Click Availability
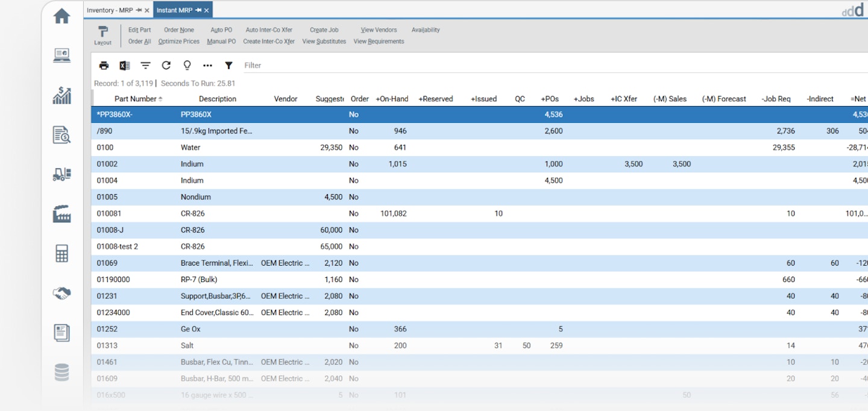The image size is (868, 411). tap(426, 30)
